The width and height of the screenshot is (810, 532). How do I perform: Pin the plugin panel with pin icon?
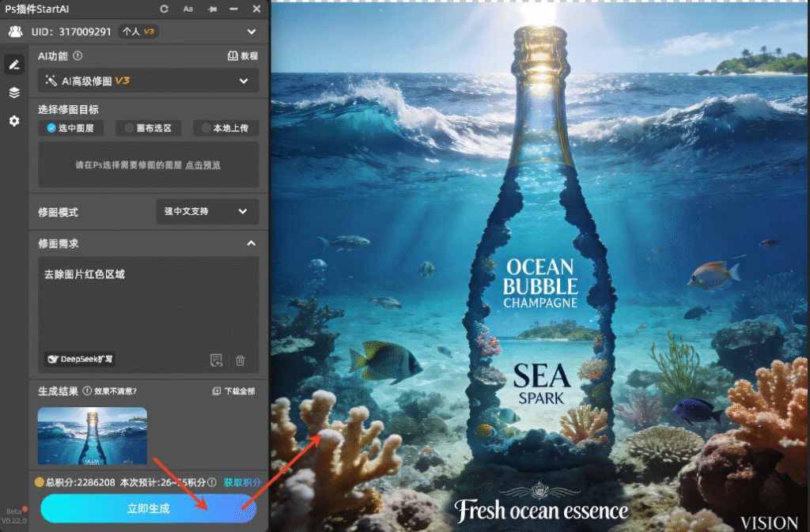(x=211, y=9)
